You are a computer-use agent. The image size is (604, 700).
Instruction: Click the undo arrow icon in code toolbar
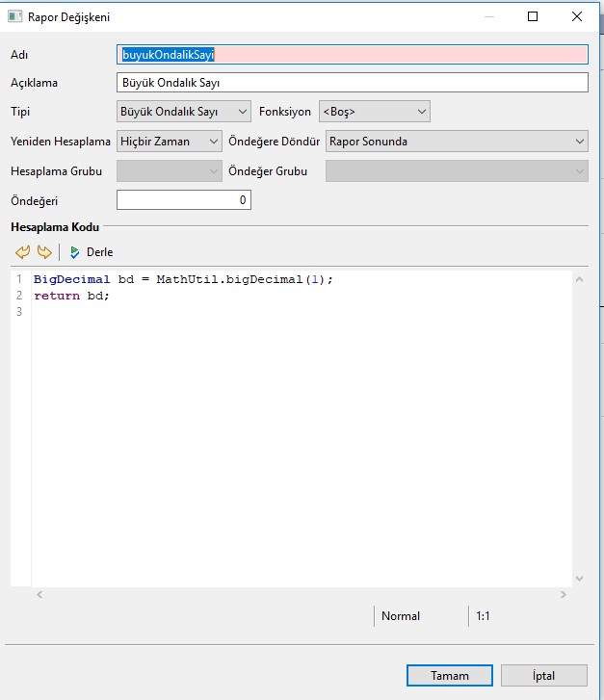23,252
